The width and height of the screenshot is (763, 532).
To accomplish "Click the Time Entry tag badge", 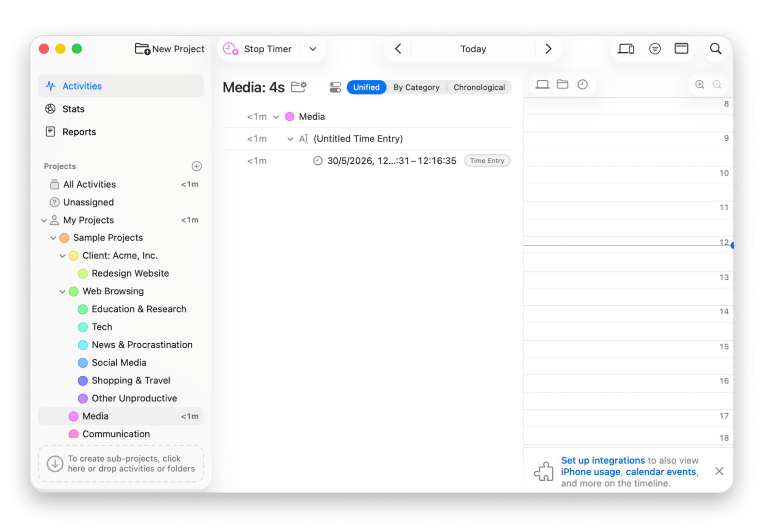I will pos(487,161).
